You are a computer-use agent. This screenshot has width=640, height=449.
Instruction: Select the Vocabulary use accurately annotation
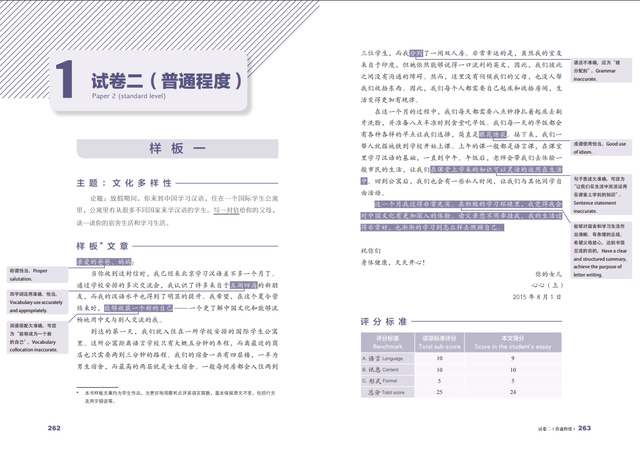tap(37, 302)
